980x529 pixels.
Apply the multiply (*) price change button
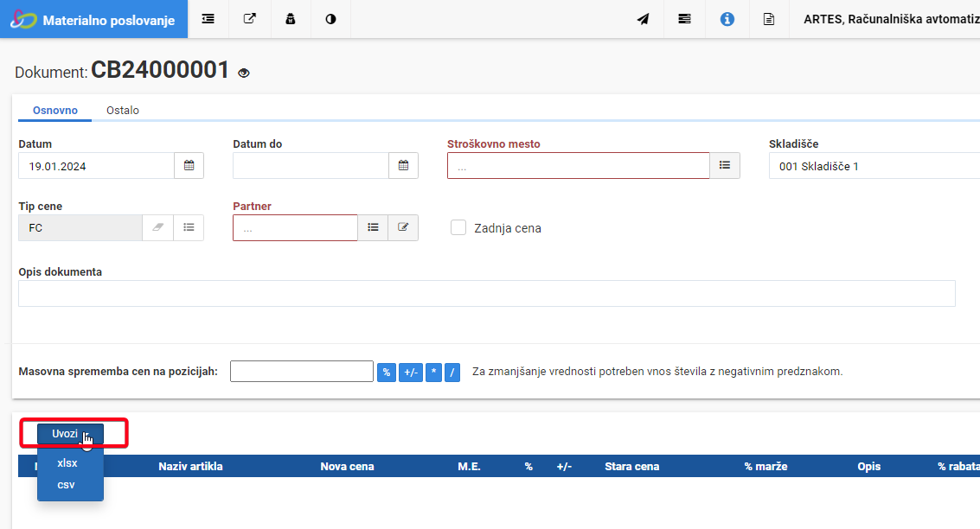(x=433, y=373)
